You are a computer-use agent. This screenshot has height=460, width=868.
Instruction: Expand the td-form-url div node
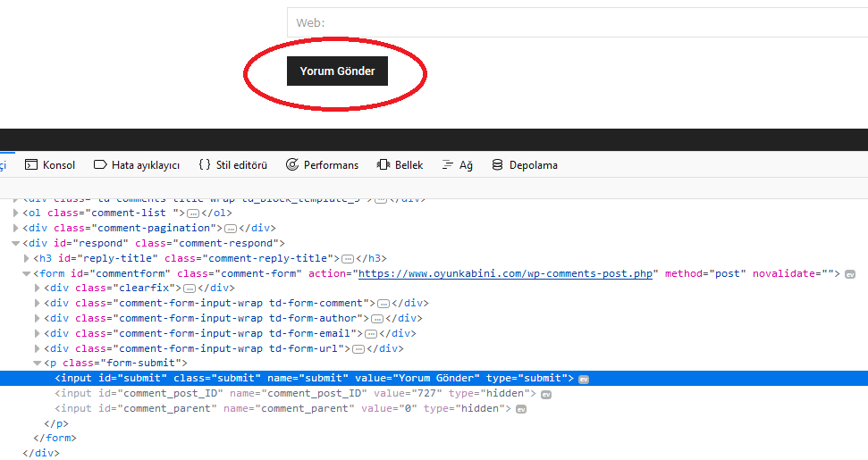pos(37,348)
